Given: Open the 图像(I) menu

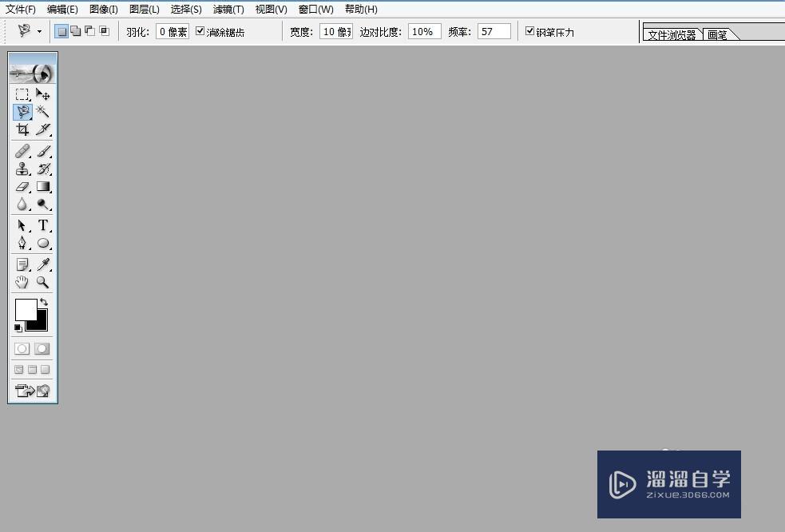Looking at the screenshot, I should (x=104, y=10).
